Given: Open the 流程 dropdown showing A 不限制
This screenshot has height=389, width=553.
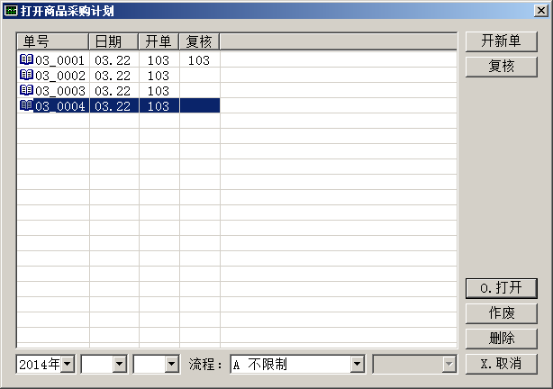Looking at the screenshot, I should pyautogui.click(x=357, y=364).
